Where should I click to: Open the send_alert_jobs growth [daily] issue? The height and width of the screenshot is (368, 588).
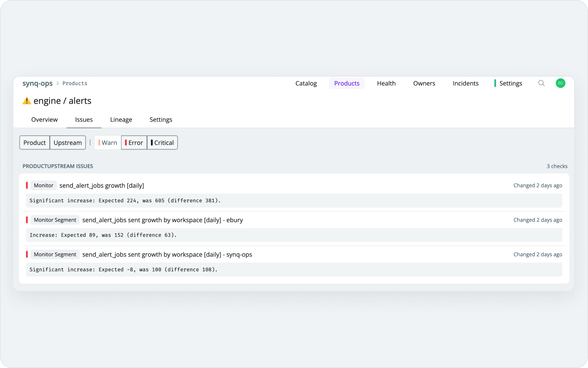(102, 185)
